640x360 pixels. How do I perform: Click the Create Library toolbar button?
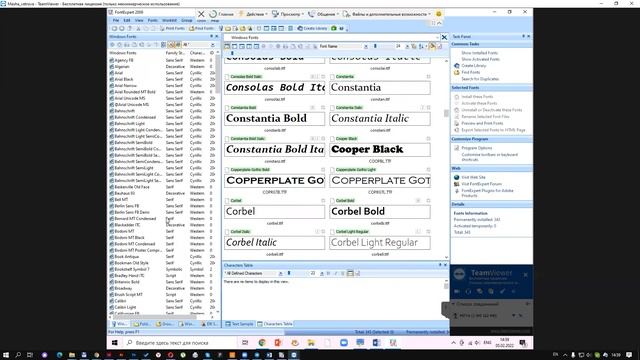313,28
